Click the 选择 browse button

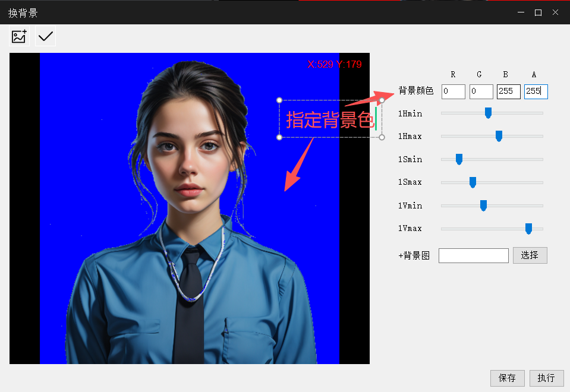pos(530,255)
